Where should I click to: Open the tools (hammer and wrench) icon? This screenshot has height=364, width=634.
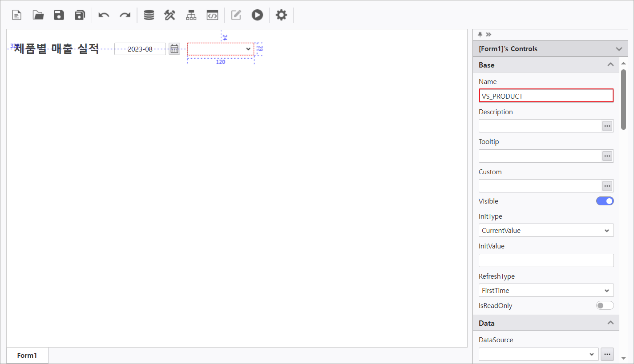pyautogui.click(x=170, y=15)
